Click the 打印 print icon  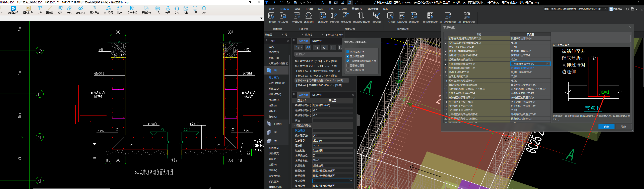click(157, 10)
